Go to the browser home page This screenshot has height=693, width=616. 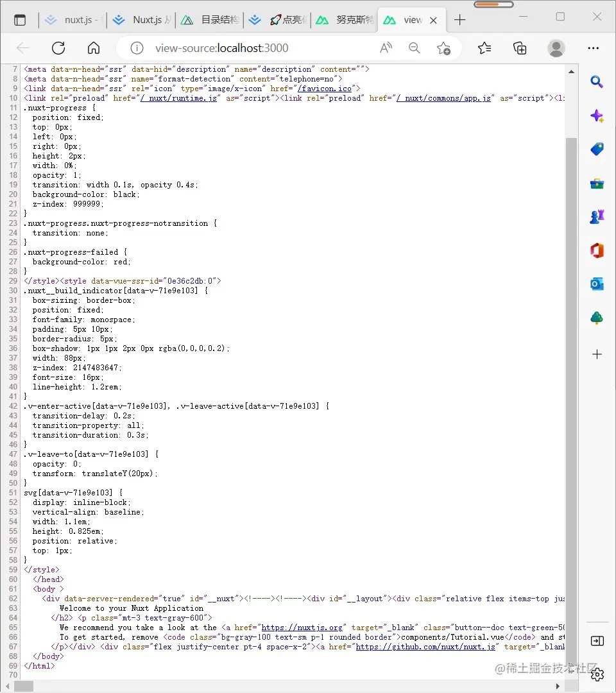(93, 47)
